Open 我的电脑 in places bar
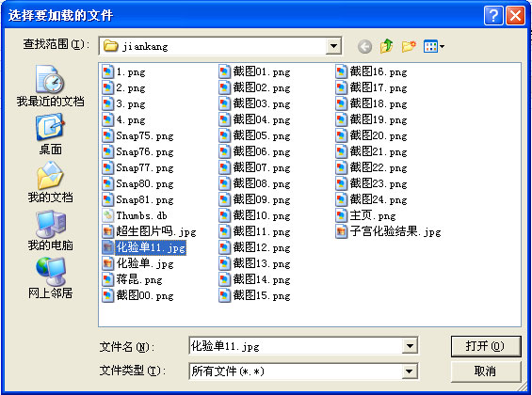The height and width of the screenshot is (395, 532). pos(50,230)
